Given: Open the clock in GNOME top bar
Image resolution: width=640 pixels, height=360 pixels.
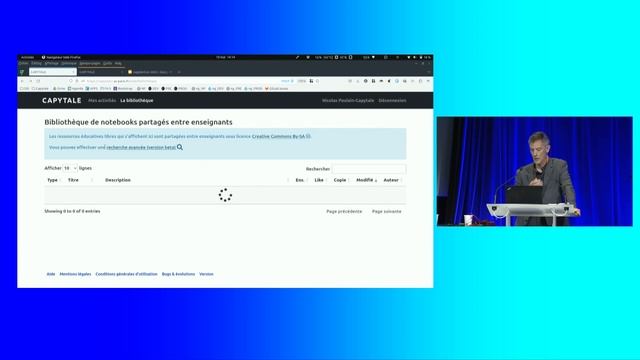Looking at the screenshot, I should 225,57.
